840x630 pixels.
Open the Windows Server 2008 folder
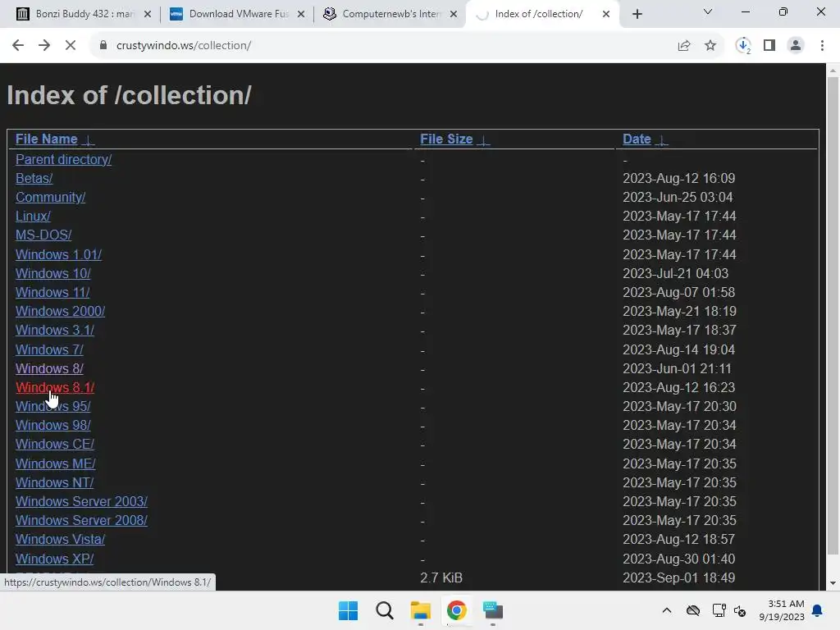[x=81, y=521]
